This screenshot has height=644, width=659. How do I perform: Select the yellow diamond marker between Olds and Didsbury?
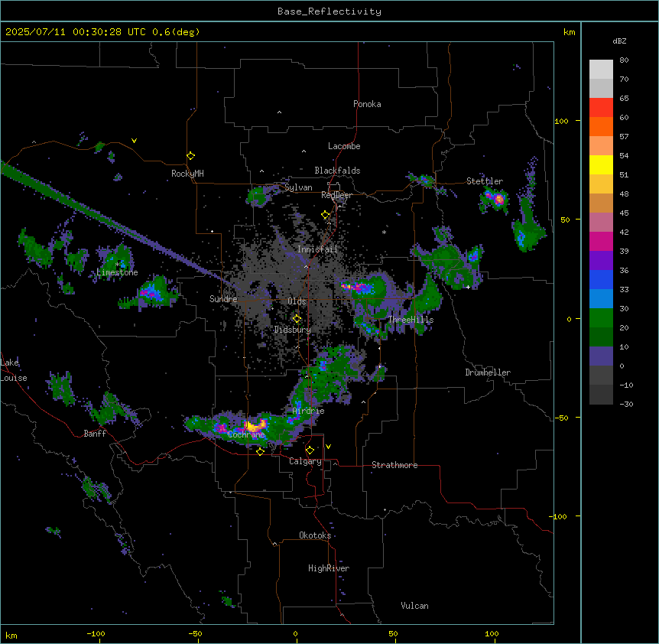pos(297,319)
